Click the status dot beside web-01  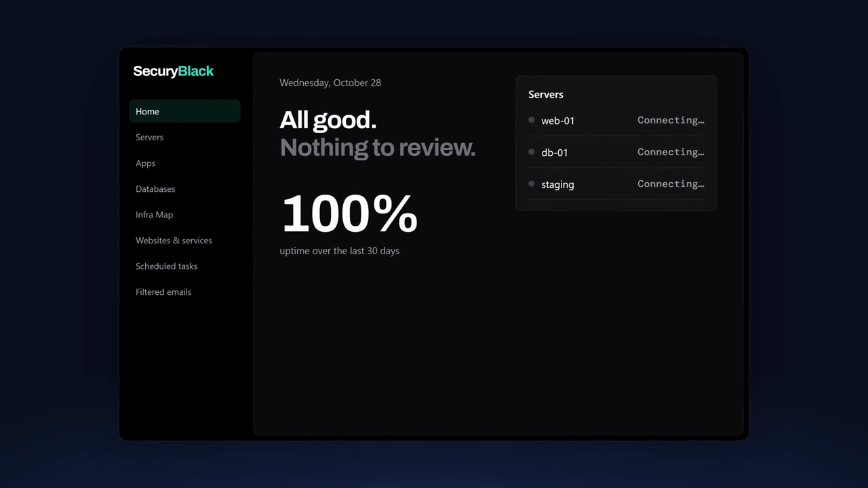(532, 120)
